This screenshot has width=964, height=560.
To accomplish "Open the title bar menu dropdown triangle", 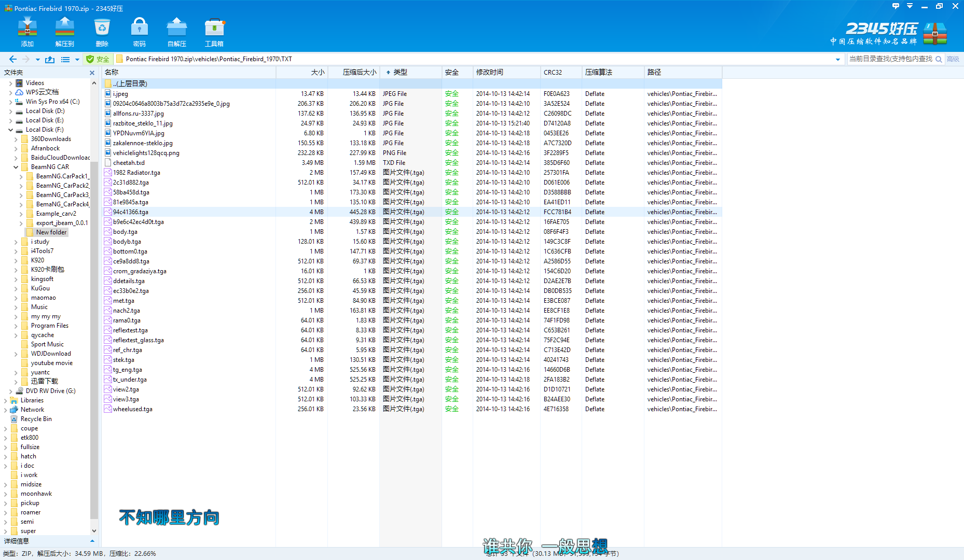I will (910, 6).
